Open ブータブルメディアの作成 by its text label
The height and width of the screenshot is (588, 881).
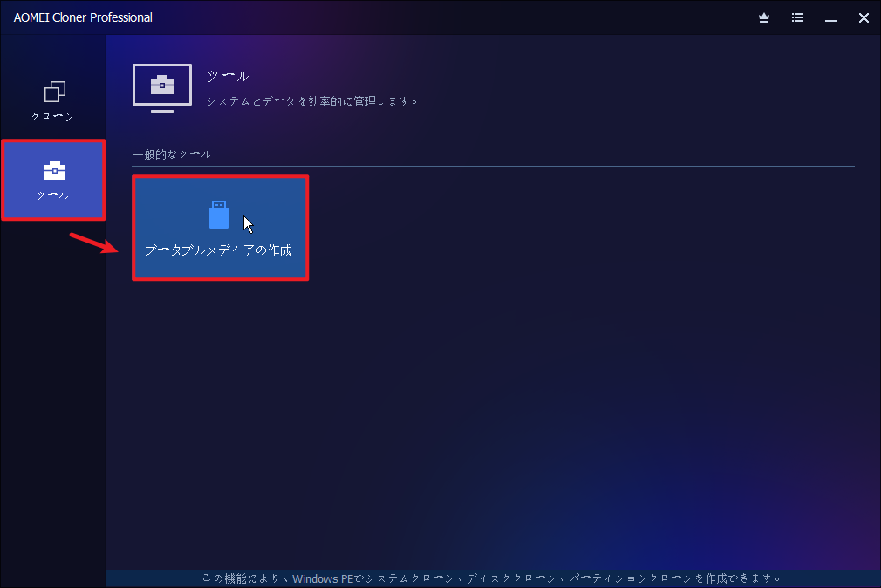click(x=218, y=250)
